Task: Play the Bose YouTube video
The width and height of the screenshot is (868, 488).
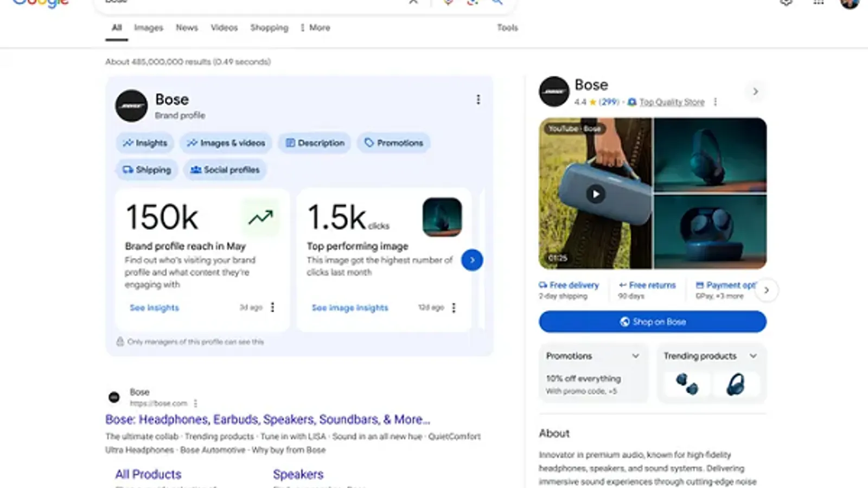Action: [x=596, y=194]
